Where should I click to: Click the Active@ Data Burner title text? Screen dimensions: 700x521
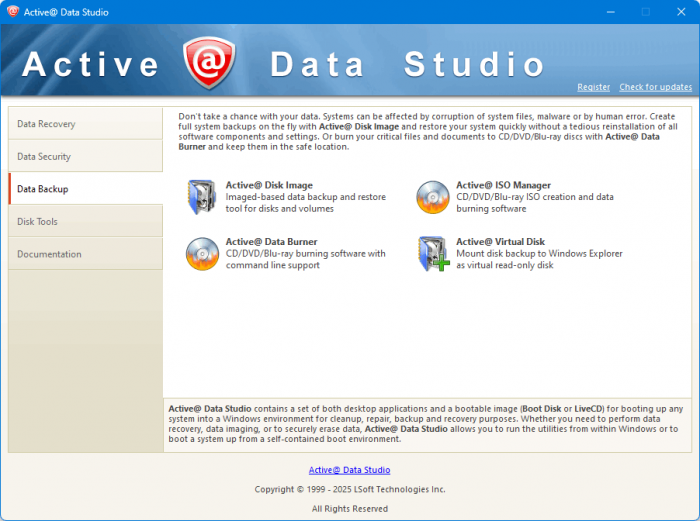[271, 242]
